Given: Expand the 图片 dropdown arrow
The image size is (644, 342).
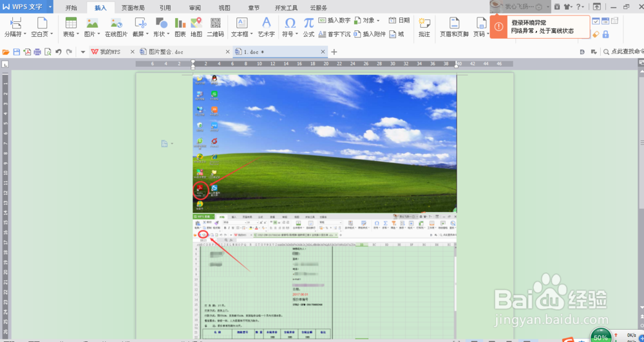Looking at the screenshot, I should tap(99, 35).
